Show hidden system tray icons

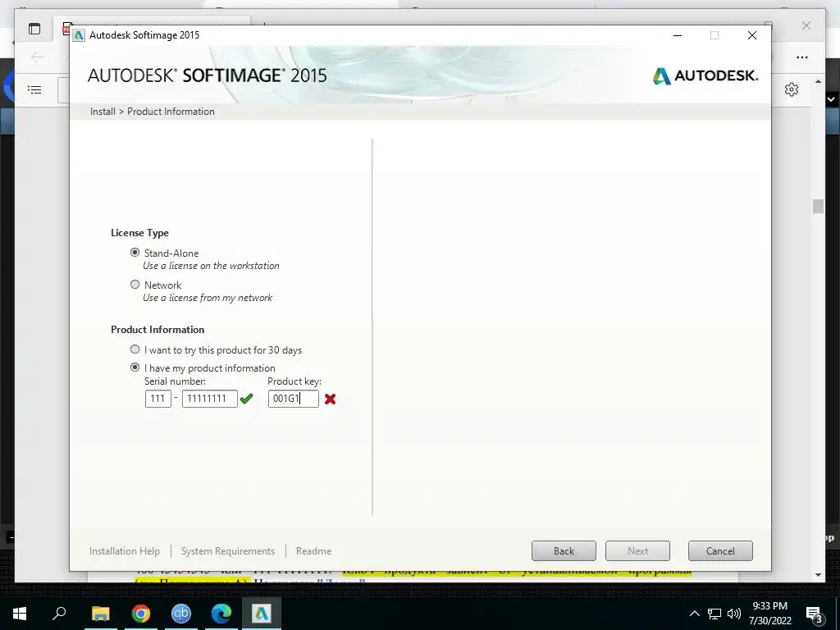(x=694, y=614)
